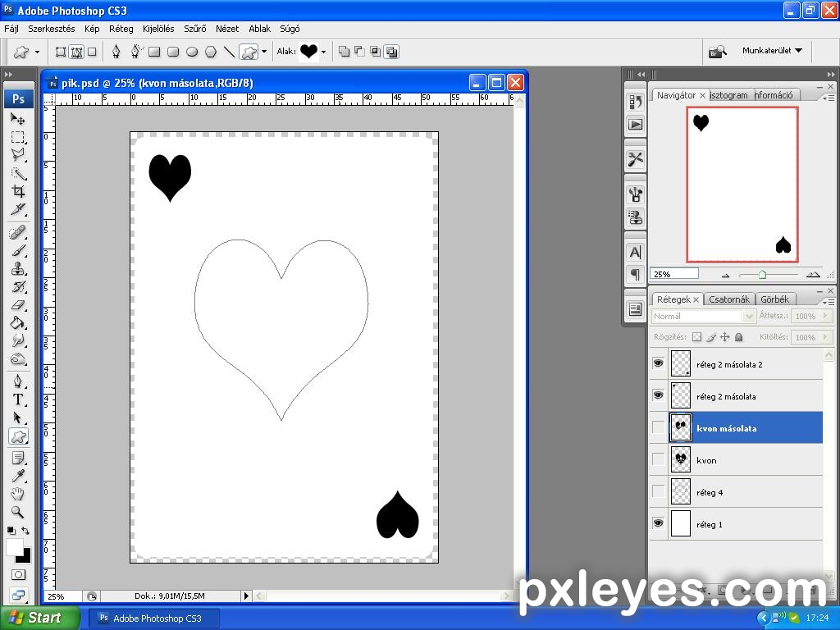Open shape geometry options dropdown
Image resolution: width=840 pixels, height=630 pixels.
(x=263, y=52)
